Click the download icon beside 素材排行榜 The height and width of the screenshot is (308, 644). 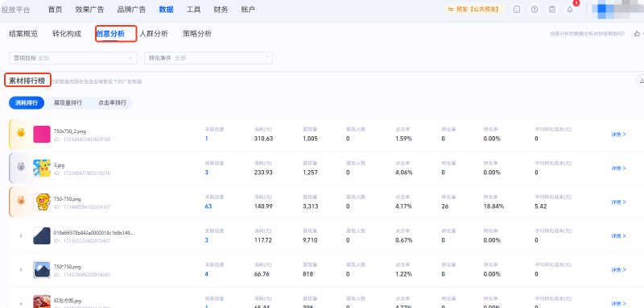coord(640,81)
